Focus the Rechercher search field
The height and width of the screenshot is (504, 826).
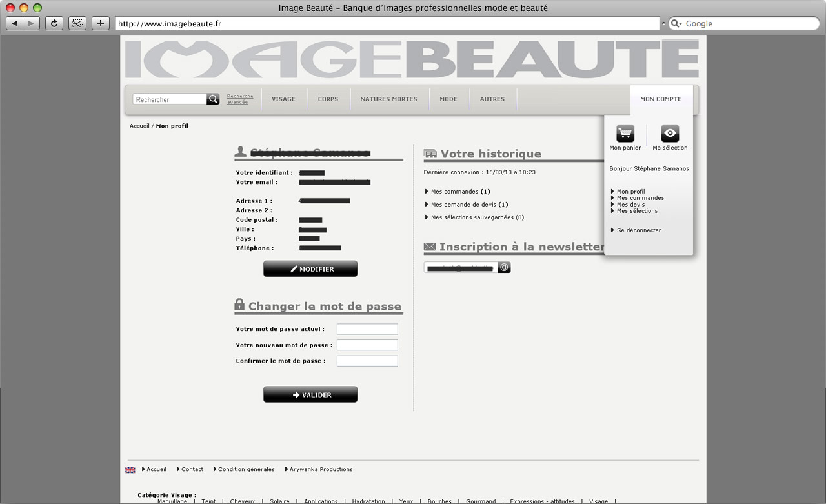170,99
